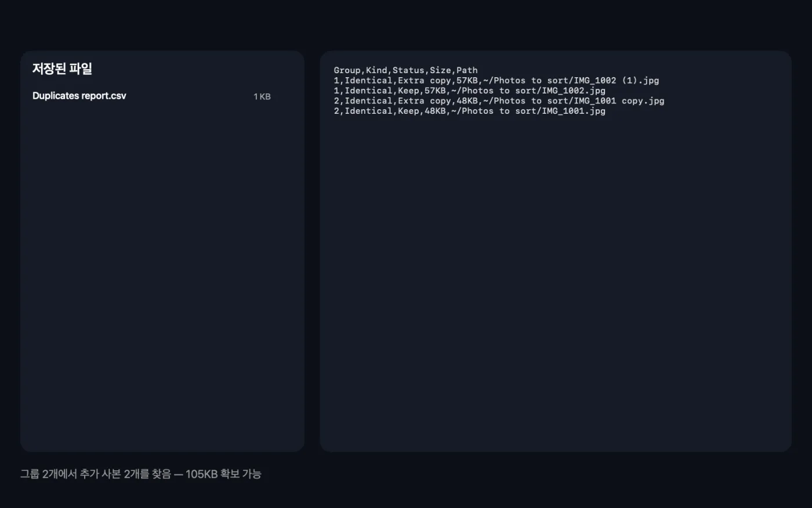Select the IMG_1001 copy.jpg Extra copy row
812x508 pixels.
click(499, 101)
